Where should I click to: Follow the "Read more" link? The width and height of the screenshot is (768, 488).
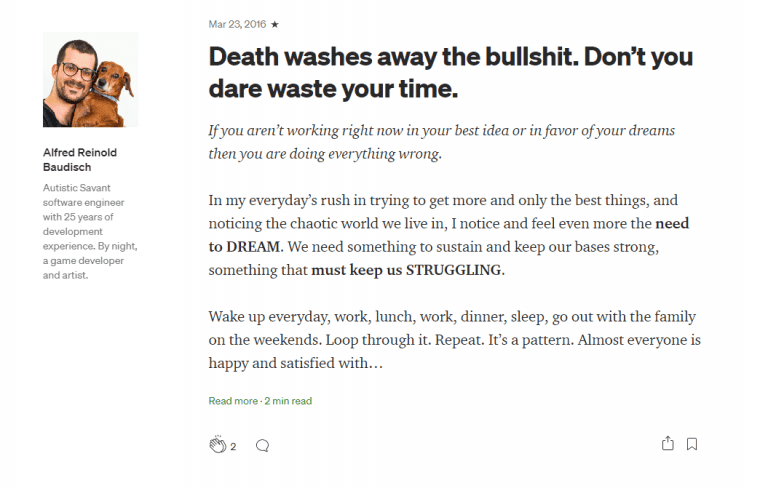[x=233, y=401]
